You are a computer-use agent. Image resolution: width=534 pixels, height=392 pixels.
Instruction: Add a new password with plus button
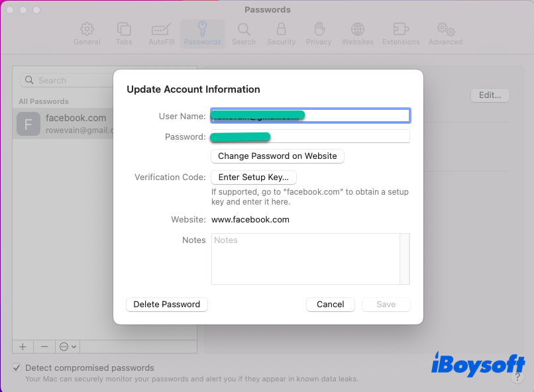click(23, 347)
